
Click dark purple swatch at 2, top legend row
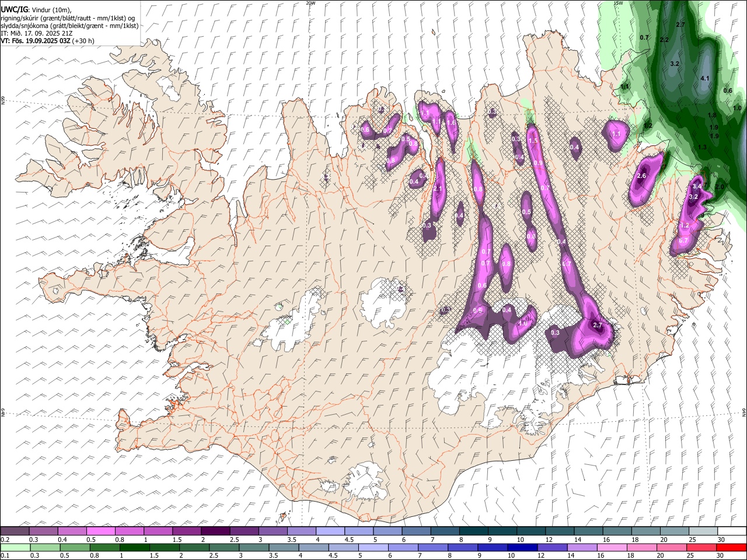pyautogui.click(x=215, y=531)
